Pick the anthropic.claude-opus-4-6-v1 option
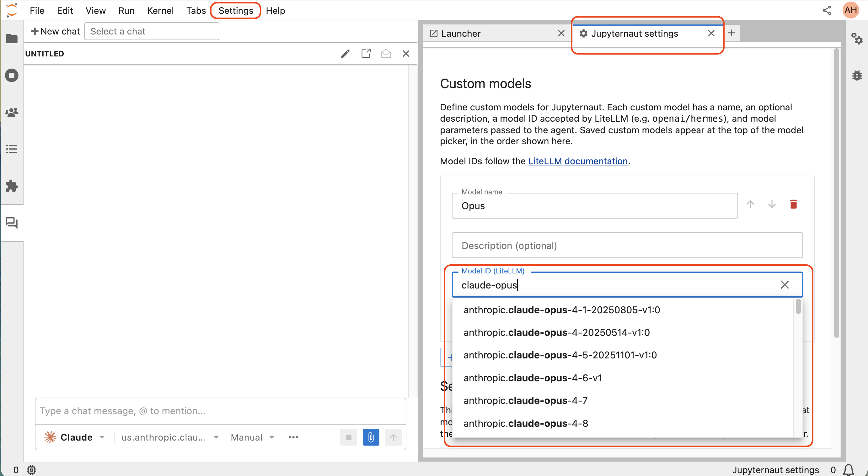The height and width of the screenshot is (476, 868). pos(623,378)
